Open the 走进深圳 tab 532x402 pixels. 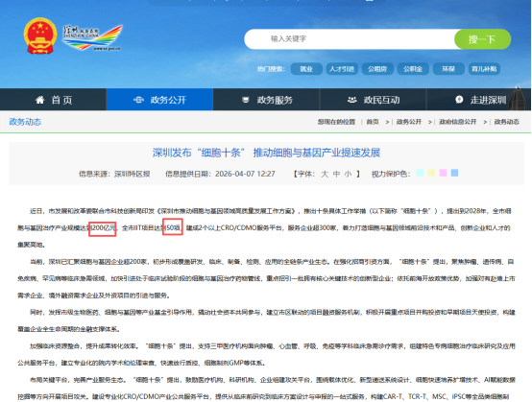coord(479,100)
